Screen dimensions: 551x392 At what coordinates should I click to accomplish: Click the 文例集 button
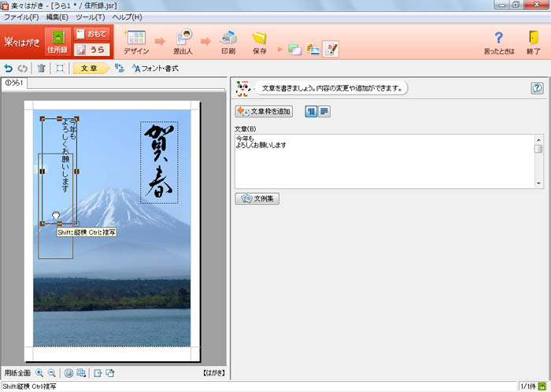pyautogui.click(x=257, y=198)
